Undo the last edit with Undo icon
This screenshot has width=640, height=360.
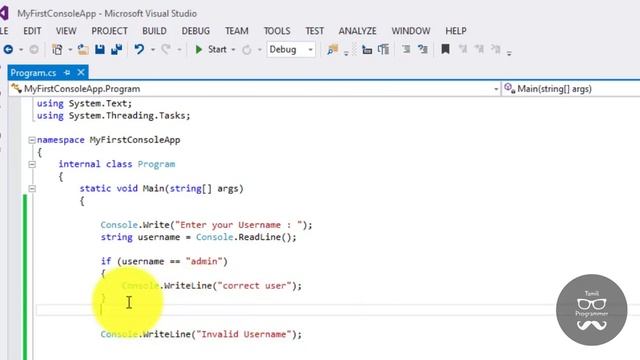pos(139,49)
